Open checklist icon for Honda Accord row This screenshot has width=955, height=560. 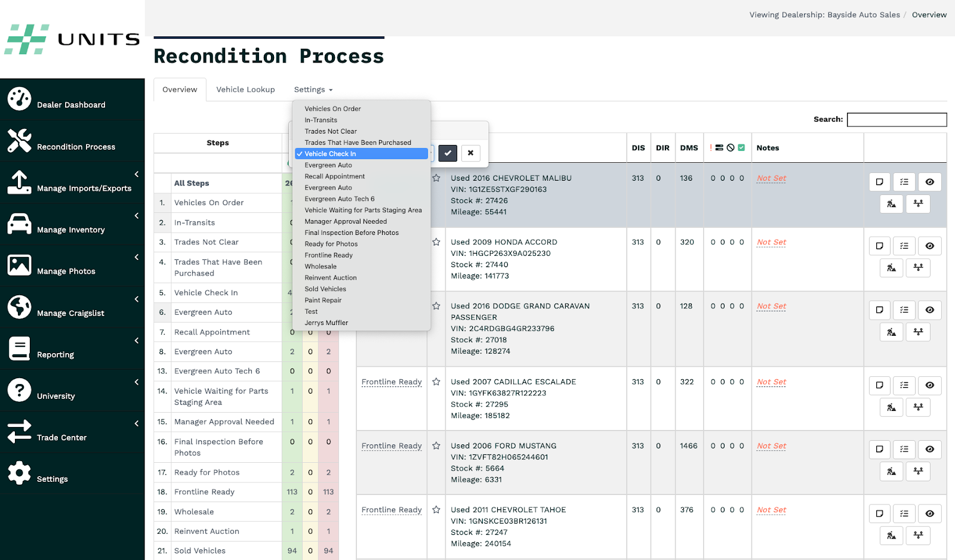[904, 246]
